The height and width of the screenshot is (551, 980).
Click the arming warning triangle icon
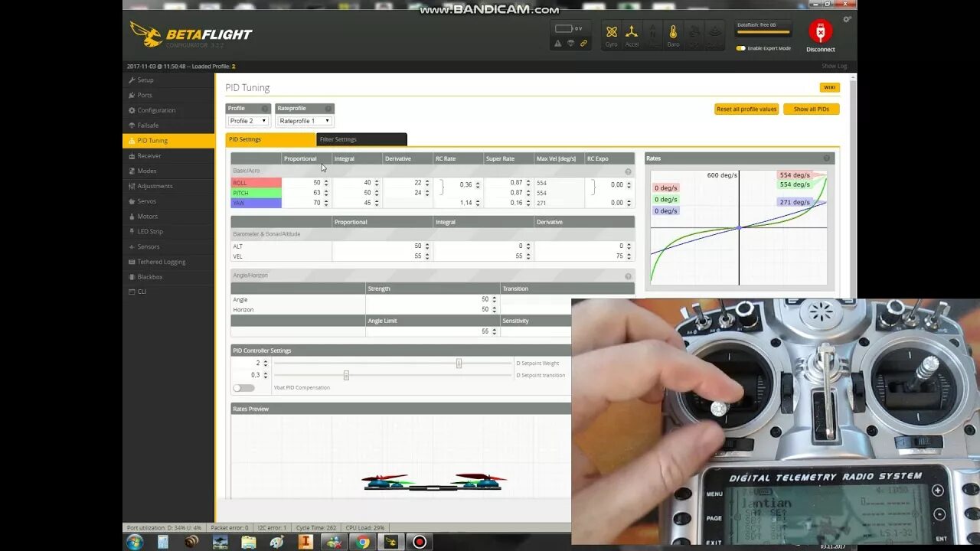[557, 44]
